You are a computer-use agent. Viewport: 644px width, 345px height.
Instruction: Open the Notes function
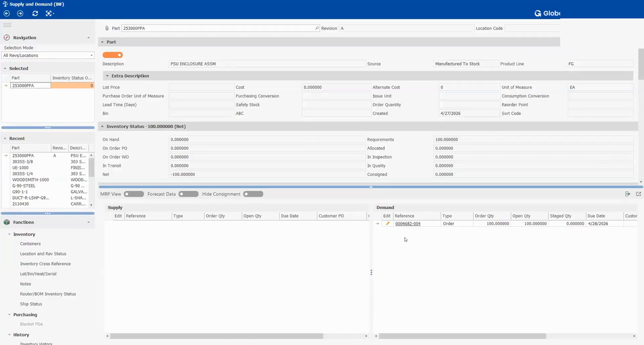point(26,284)
